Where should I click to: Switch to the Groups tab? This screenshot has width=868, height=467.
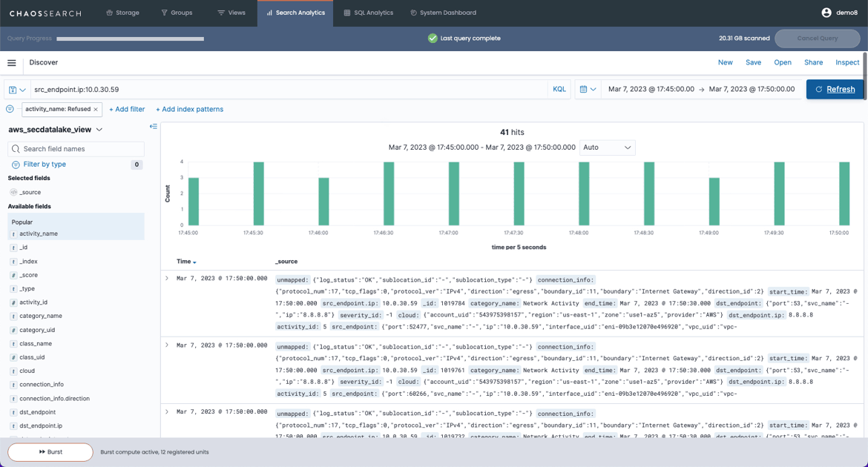[x=177, y=13]
